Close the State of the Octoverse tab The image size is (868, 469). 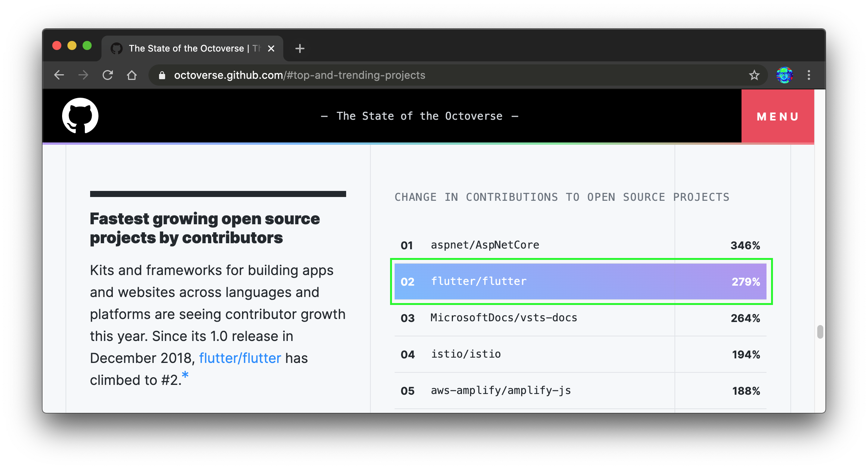[x=271, y=48]
